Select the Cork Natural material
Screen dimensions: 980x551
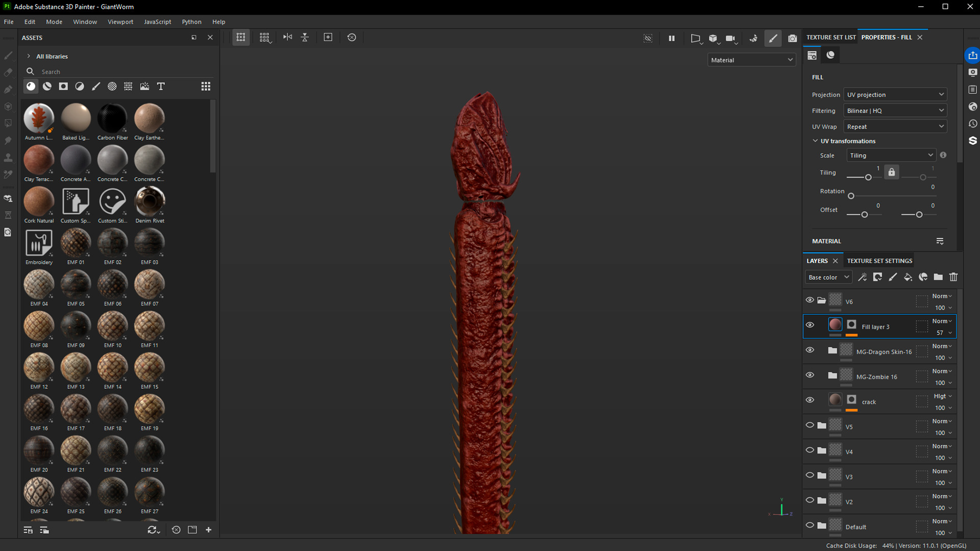pyautogui.click(x=39, y=205)
